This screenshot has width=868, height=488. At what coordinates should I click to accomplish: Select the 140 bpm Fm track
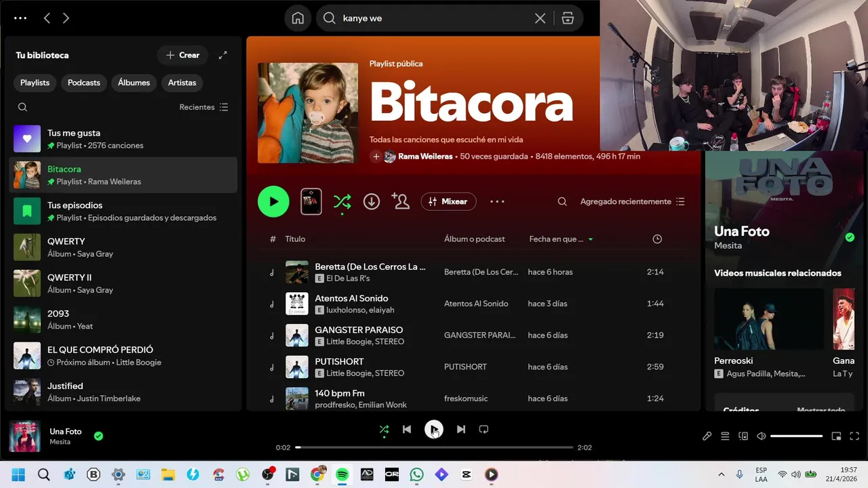pyautogui.click(x=473, y=399)
